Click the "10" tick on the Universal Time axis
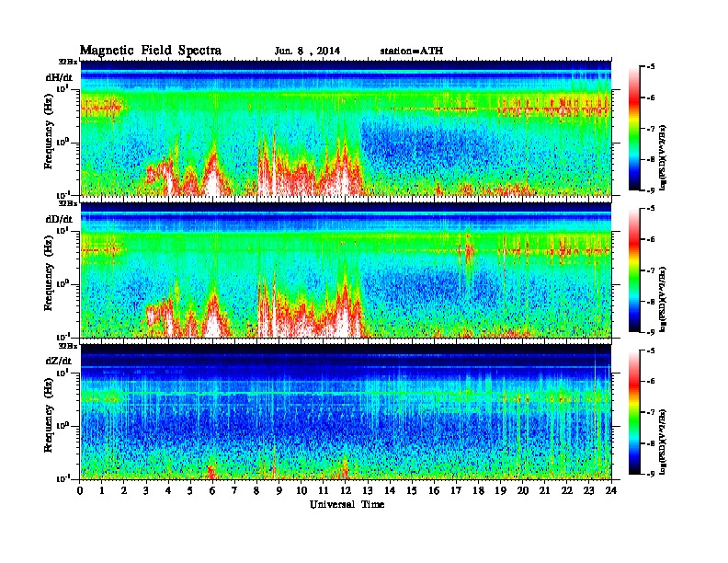The height and width of the screenshot is (563, 728). [x=301, y=490]
